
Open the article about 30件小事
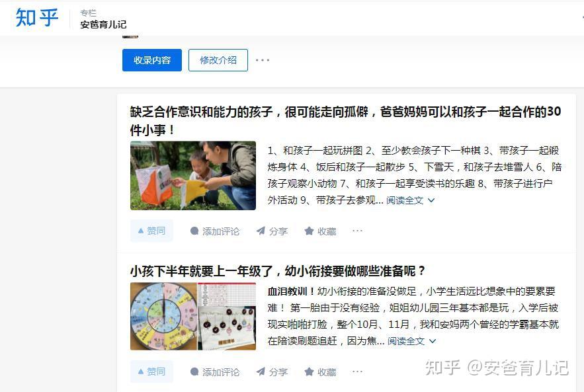(x=345, y=120)
